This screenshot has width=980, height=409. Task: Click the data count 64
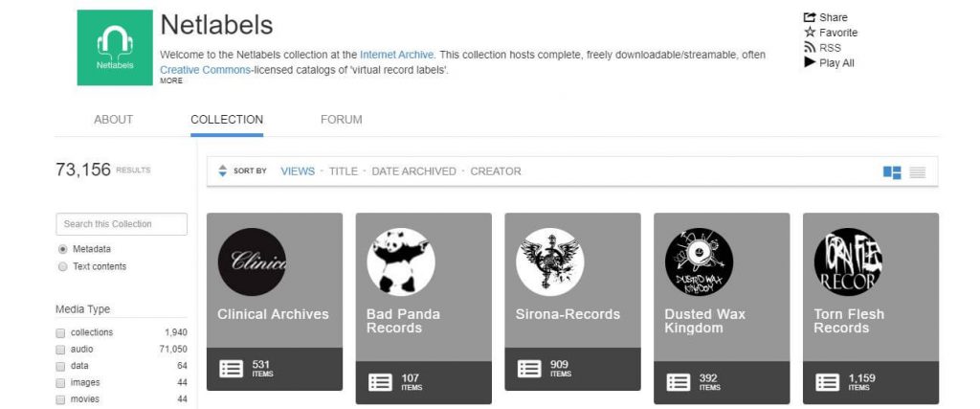tap(182, 366)
